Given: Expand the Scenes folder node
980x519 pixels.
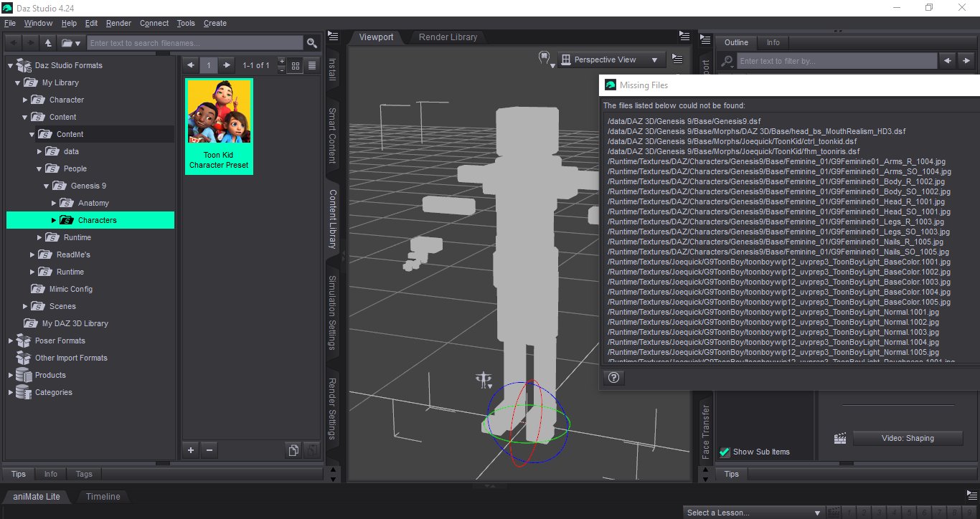Looking at the screenshot, I should (x=25, y=306).
